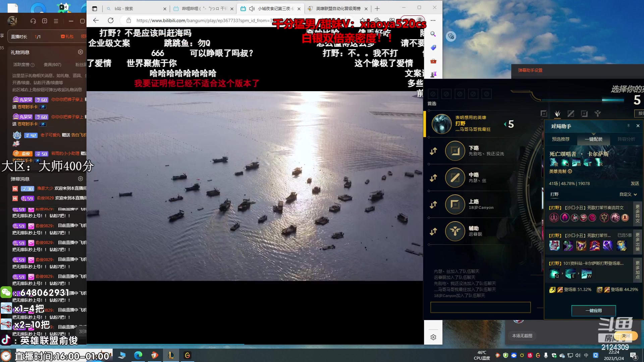This screenshot has width=644, height=362.
Task: Select the support position filter icon
Action: point(598,114)
